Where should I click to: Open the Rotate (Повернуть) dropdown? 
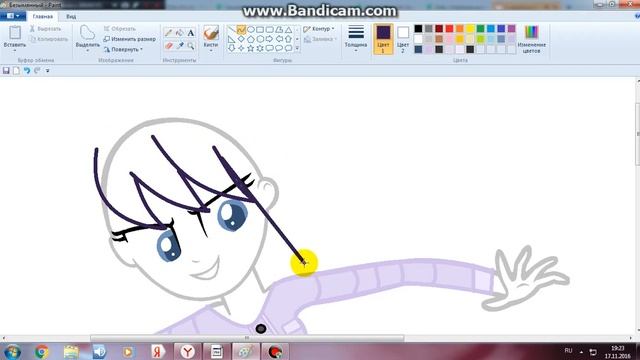[123, 49]
